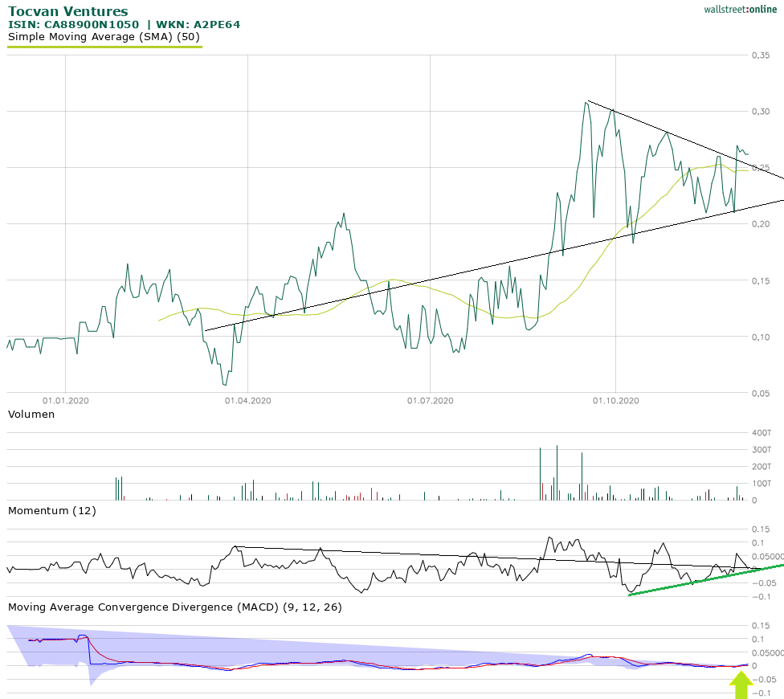
Task: Click the −0.05 label on Momentum axis
Action: [764, 583]
